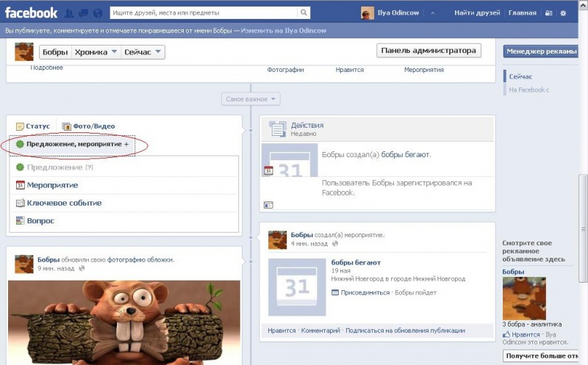Click Подписаться на обновления публикации
The width and height of the screenshot is (588, 365).
coord(405,330)
